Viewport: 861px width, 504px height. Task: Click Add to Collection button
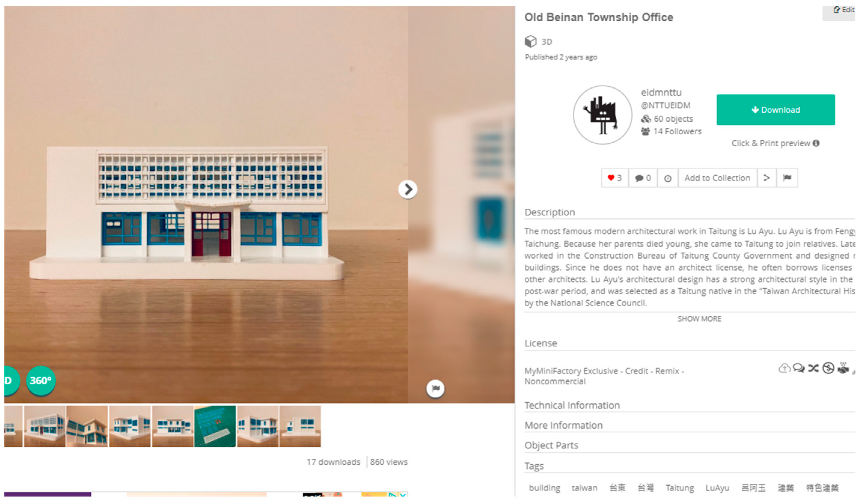pos(717,178)
